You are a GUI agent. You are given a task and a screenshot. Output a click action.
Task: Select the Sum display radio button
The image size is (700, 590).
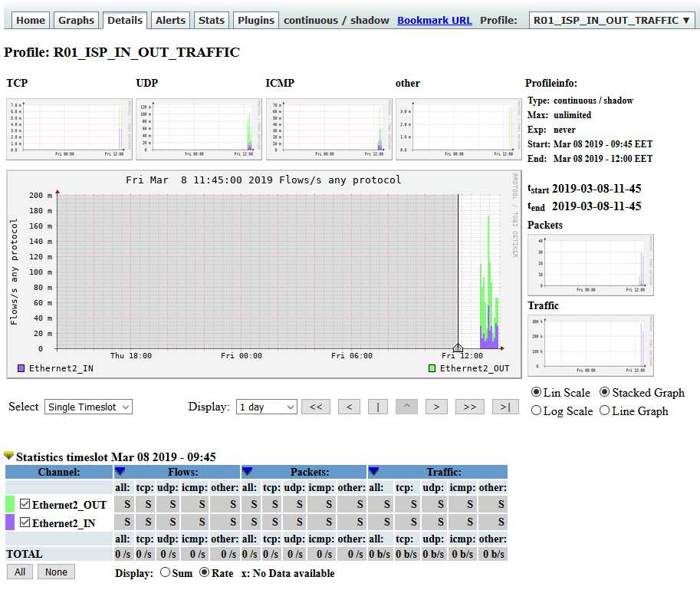(x=165, y=572)
